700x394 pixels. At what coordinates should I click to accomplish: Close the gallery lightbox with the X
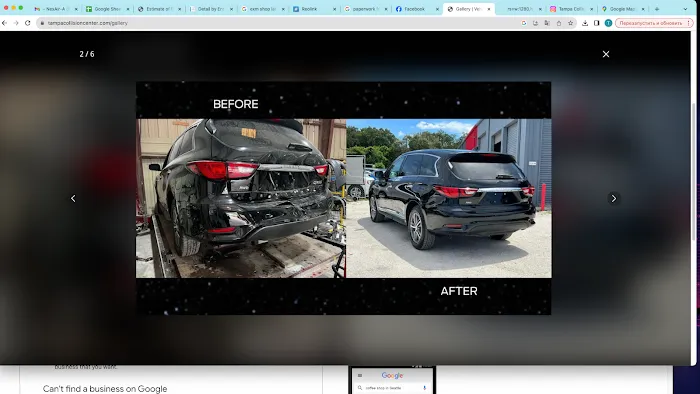pyautogui.click(x=606, y=54)
